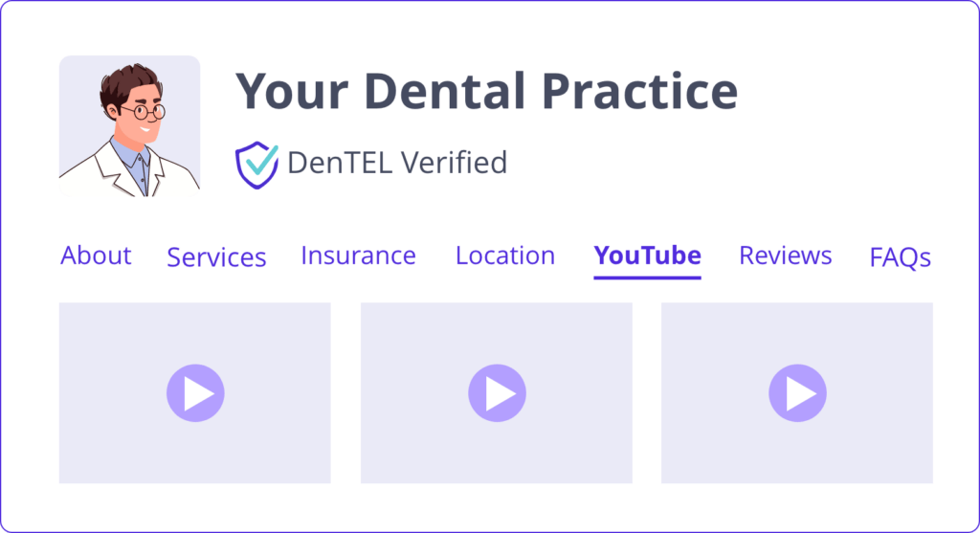This screenshot has width=980, height=533.
Task: View the Reviews tab
Action: point(785,255)
